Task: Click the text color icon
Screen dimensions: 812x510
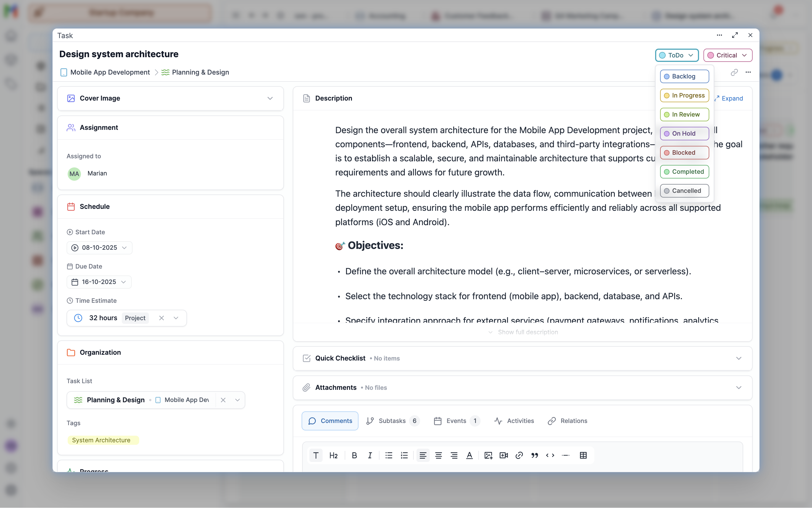Action: click(x=469, y=455)
